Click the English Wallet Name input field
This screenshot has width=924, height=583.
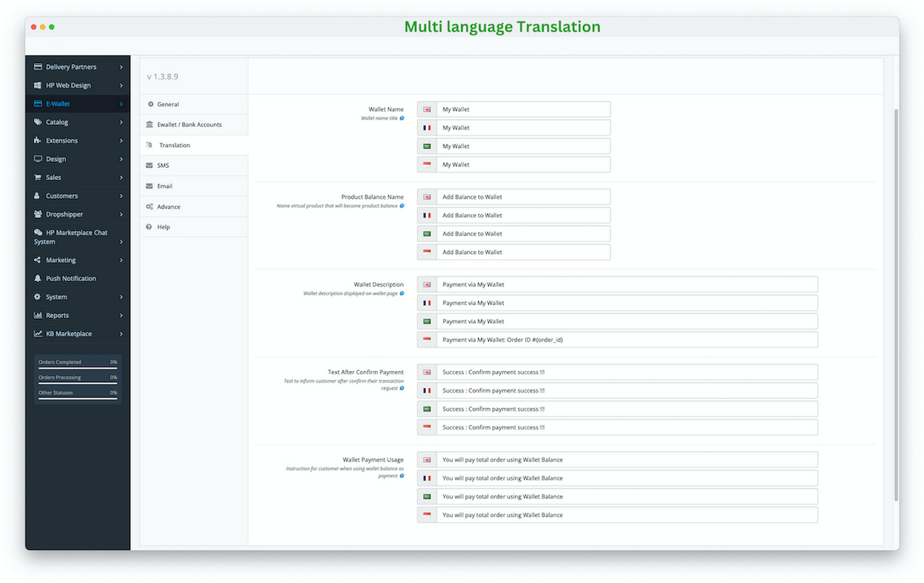524,109
